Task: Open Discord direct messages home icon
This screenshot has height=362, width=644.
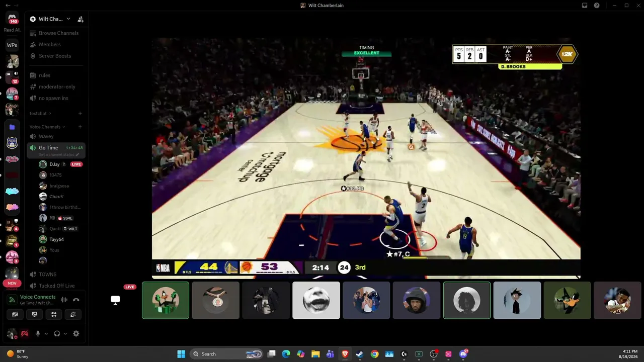Action: pyautogui.click(x=12, y=19)
